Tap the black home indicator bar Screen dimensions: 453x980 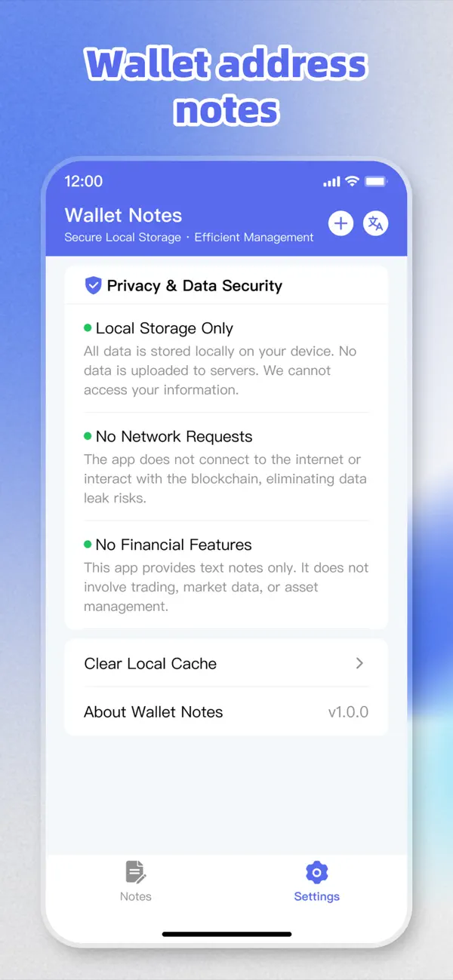226,934
